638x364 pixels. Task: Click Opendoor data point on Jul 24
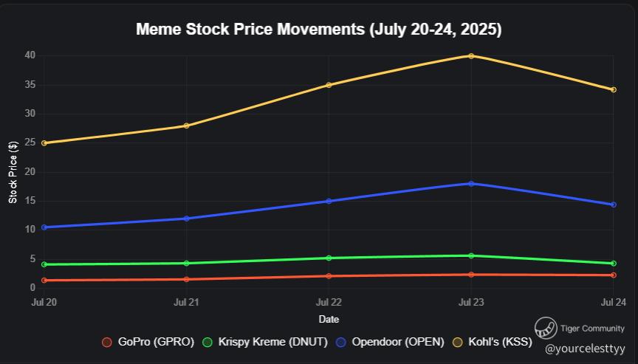coord(613,205)
